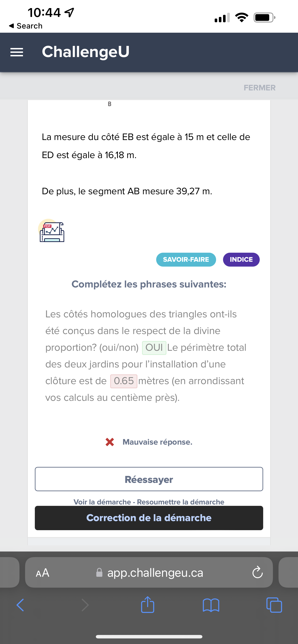The height and width of the screenshot is (644, 298).
Task: Show the Safari tabs overview
Action: [274, 605]
